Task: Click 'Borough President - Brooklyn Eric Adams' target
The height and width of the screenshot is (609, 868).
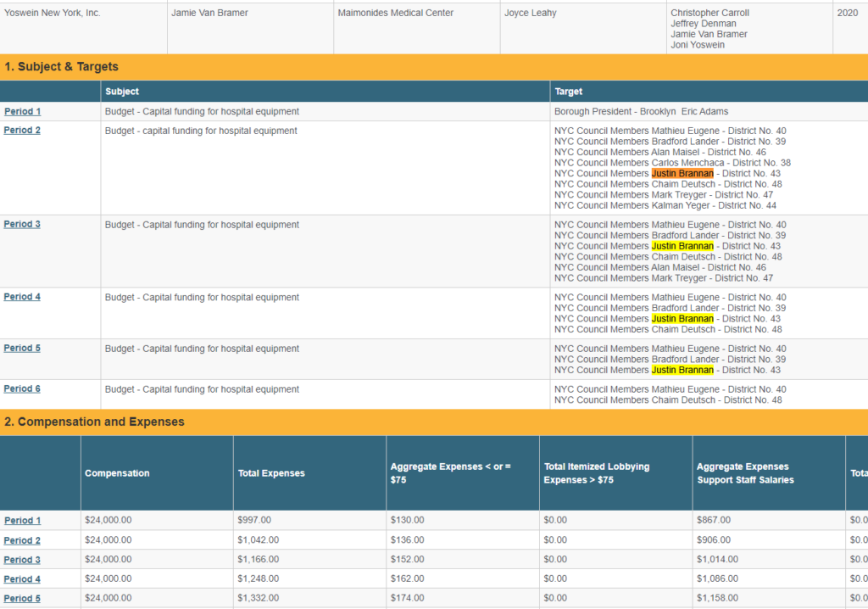Action: (x=641, y=111)
